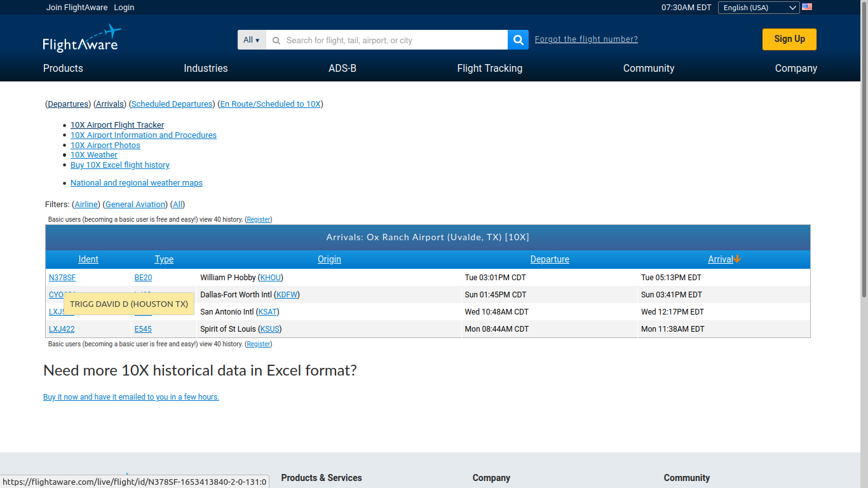Click the orange arrow beside Arrival header
Screen dimensions: 868x488
pyautogui.click(x=737, y=259)
